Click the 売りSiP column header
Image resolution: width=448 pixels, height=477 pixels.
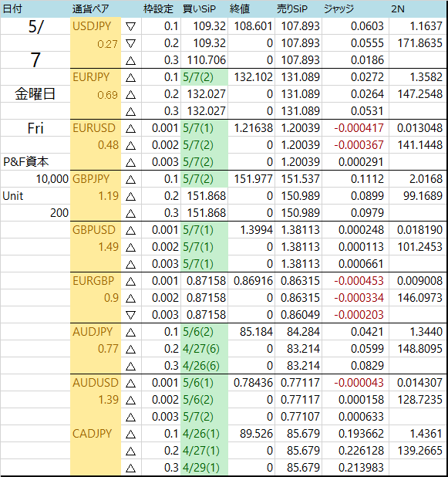(x=292, y=8)
